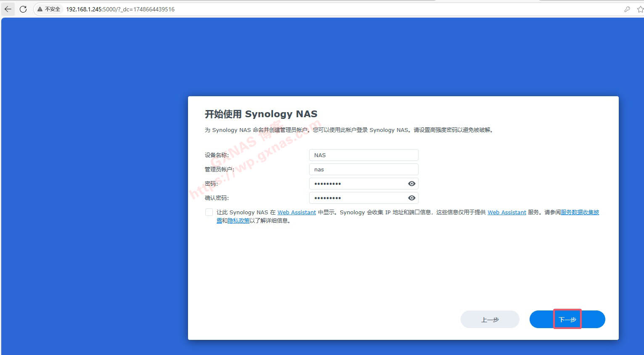Viewport: 644px width, 355px height.
Task: Reveal the 确认密码 field with its eye icon
Action: pos(411,198)
